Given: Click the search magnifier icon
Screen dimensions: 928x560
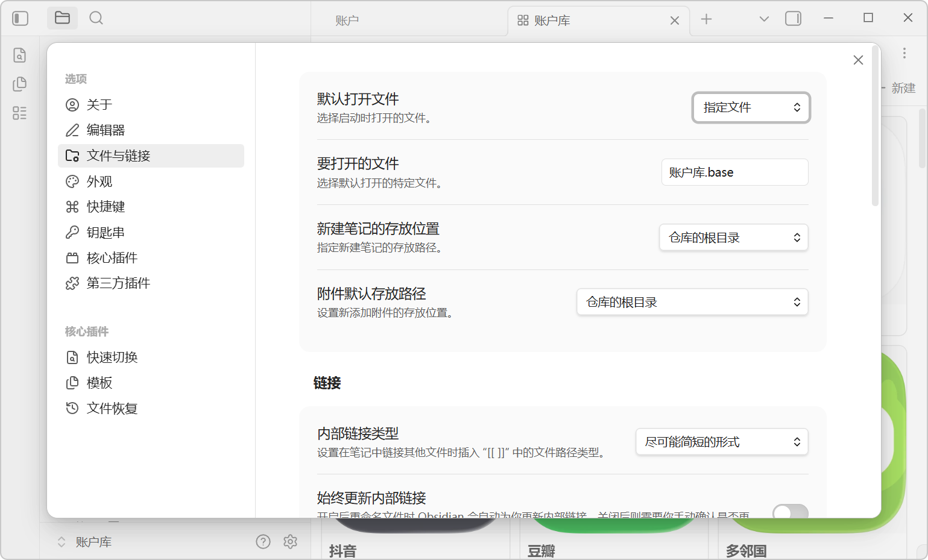Looking at the screenshot, I should coord(96,18).
